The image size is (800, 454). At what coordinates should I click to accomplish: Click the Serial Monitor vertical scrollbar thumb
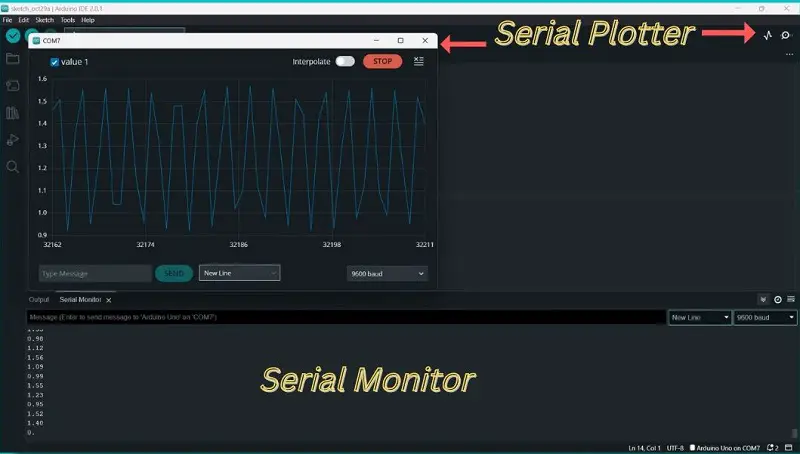pyautogui.click(x=794, y=433)
